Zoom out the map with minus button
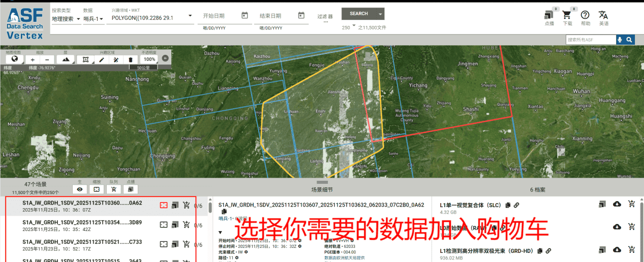 coord(46,59)
